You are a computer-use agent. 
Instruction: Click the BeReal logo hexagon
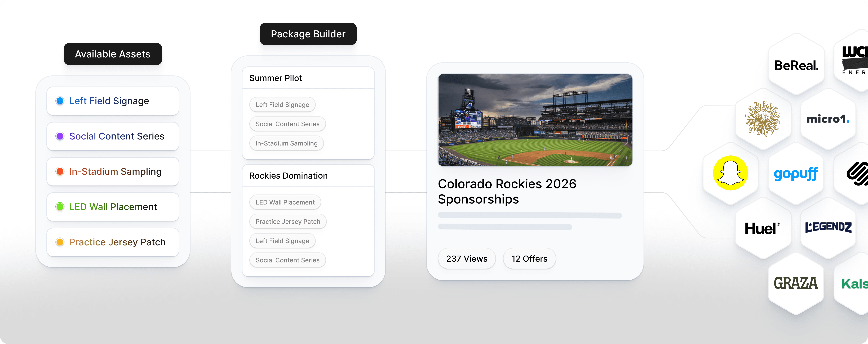796,65
